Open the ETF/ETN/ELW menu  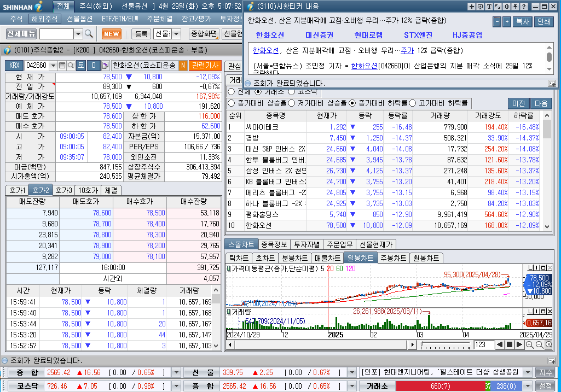pyautogui.click(x=120, y=19)
